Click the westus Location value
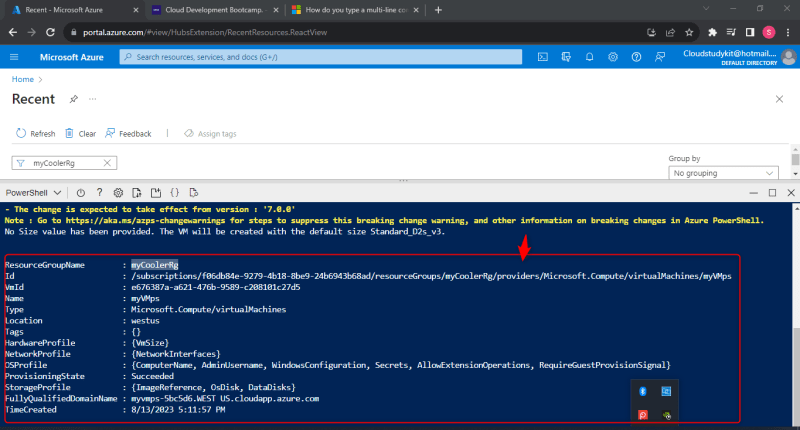The width and height of the screenshot is (800, 430). [x=145, y=321]
